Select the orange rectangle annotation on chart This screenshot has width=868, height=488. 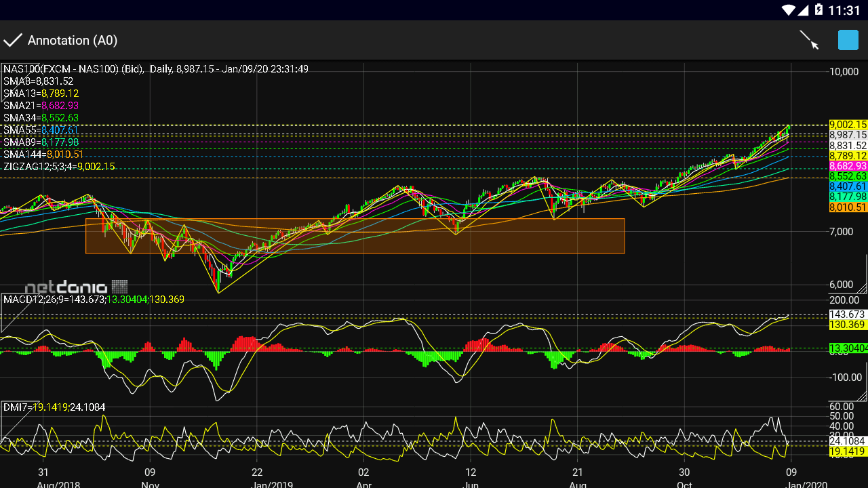tap(355, 236)
